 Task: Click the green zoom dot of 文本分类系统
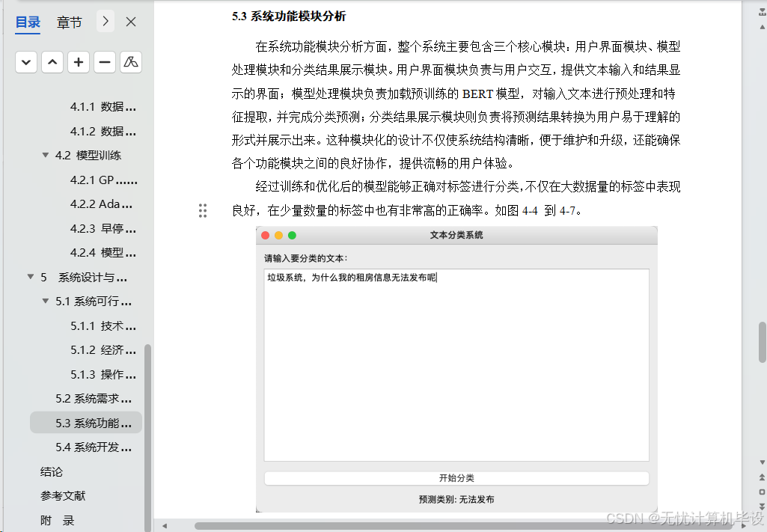coord(292,235)
